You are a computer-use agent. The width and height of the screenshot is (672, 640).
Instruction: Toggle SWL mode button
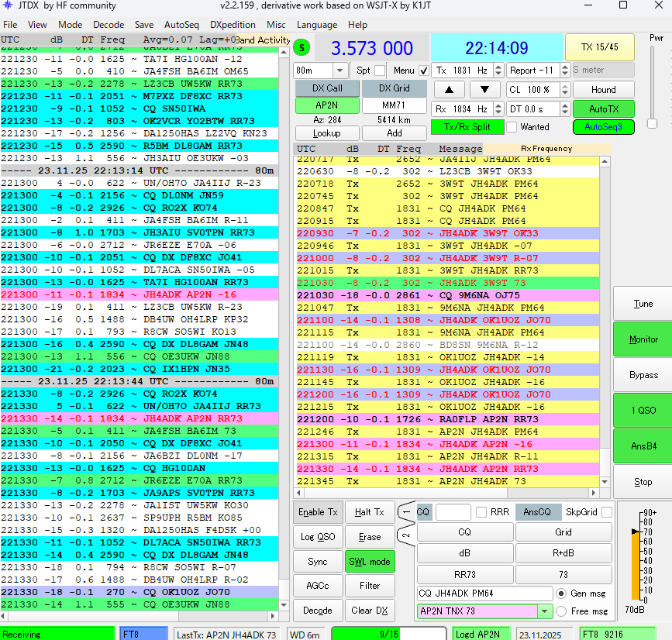pyautogui.click(x=369, y=562)
